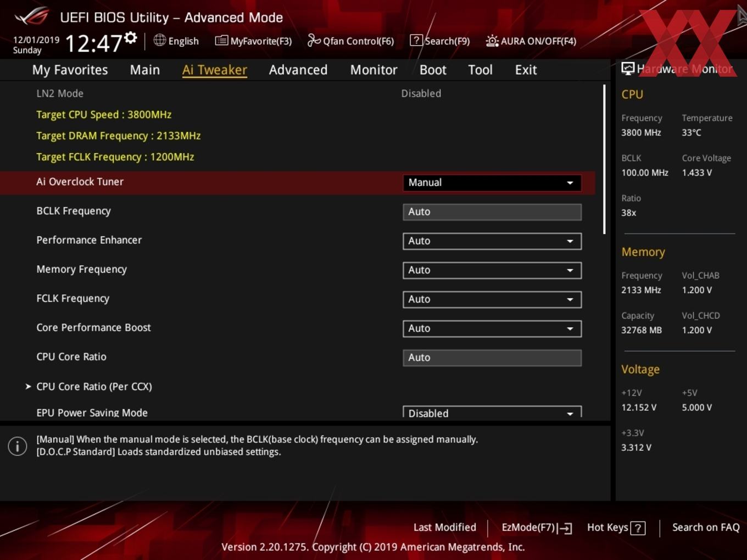
Task: Click the ROG logo icon
Action: tap(32, 16)
